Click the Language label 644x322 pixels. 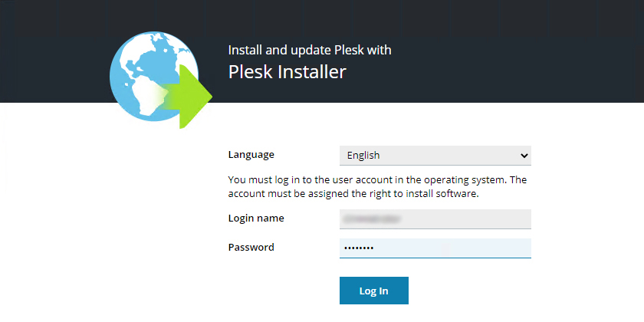tap(251, 155)
